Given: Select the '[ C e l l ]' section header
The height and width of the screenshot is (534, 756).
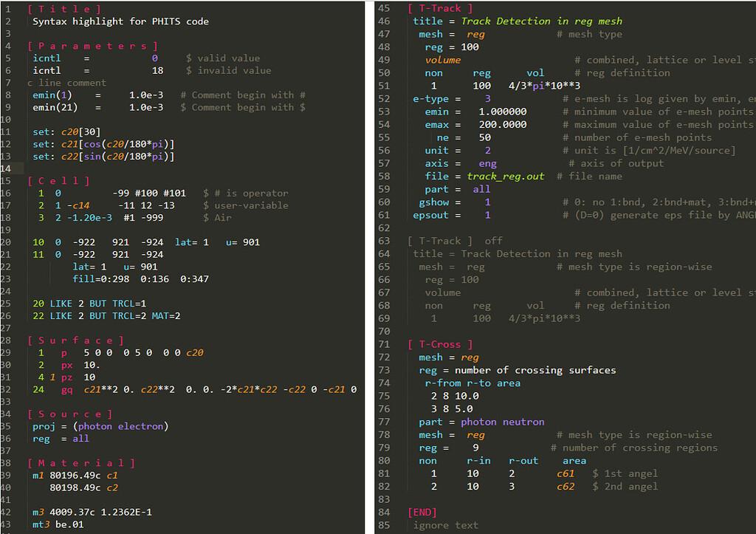Looking at the screenshot, I should point(58,182).
